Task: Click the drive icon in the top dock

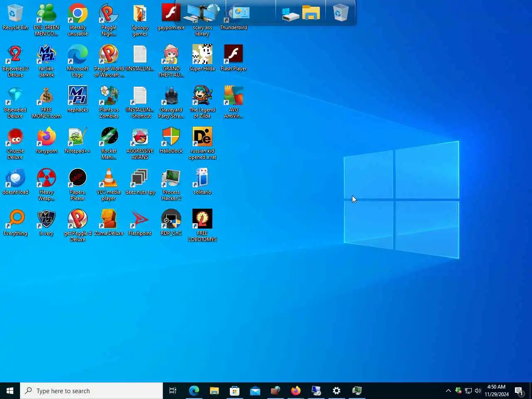Action: pos(291,14)
